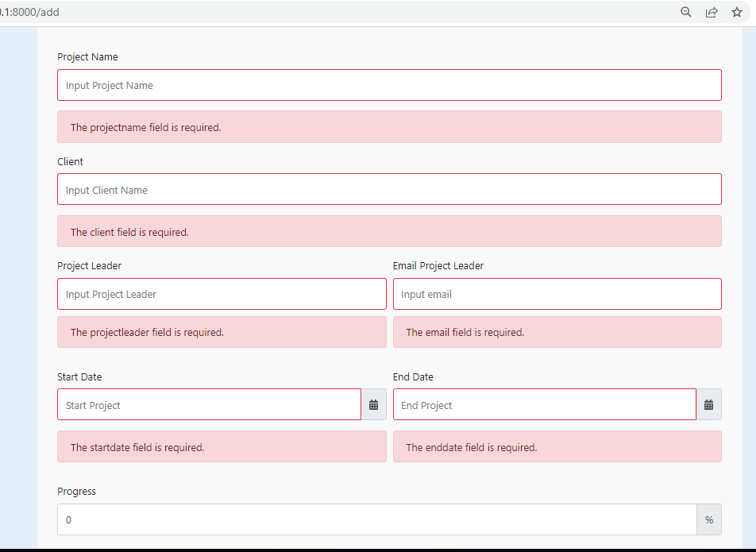This screenshot has height=552, width=756.
Task: Click the percent sign addon beside Progress
Action: (709, 519)
